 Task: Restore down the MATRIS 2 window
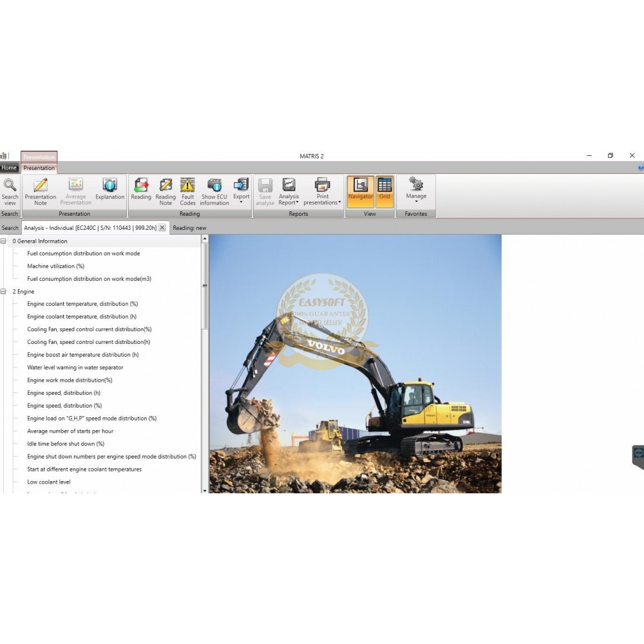tap(611, 156)
